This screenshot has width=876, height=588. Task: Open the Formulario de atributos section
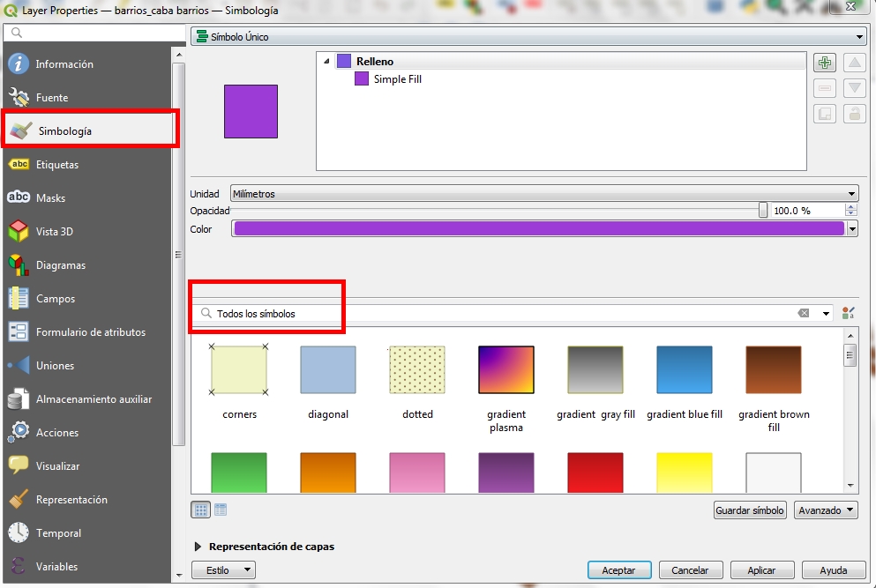tap(86, 332)
